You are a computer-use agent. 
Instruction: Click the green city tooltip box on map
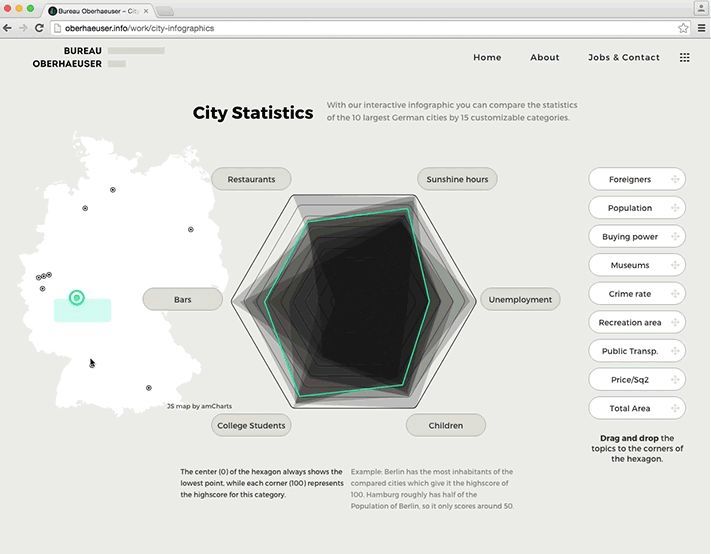[83, 311]
